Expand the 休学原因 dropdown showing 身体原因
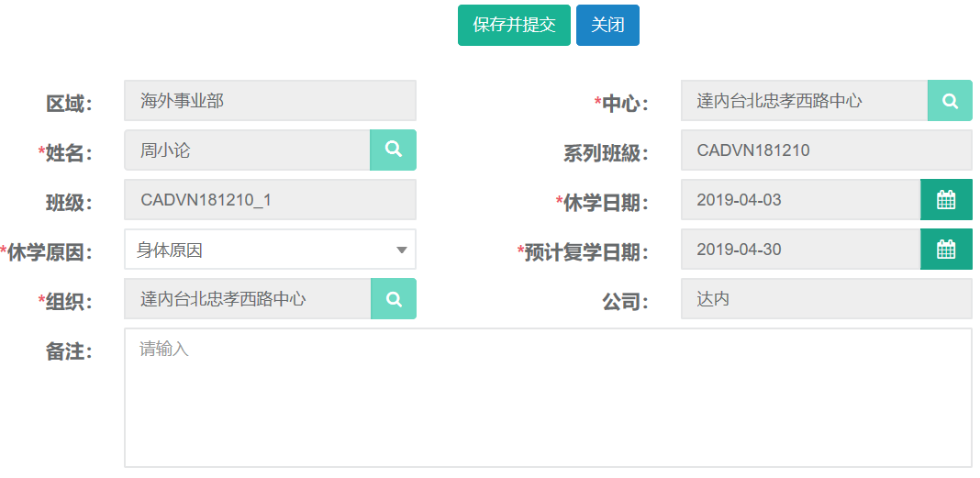980x478 pixels. point(270,250)
